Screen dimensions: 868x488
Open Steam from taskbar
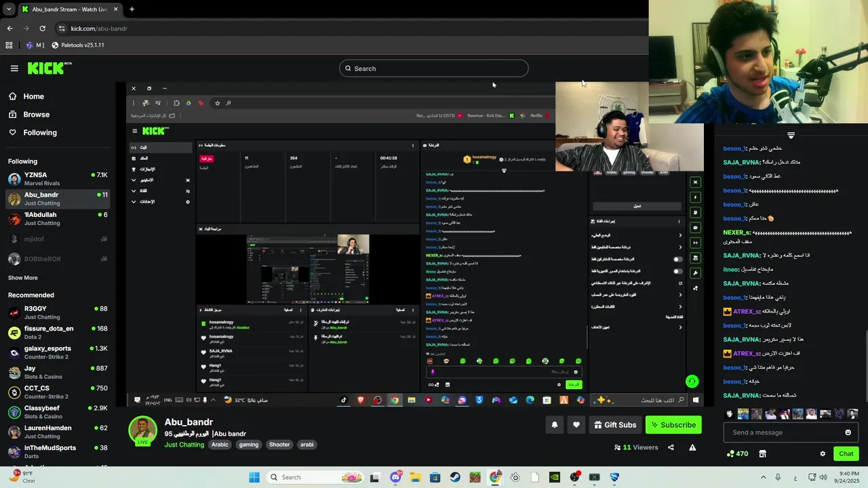[x=455, y=477]
